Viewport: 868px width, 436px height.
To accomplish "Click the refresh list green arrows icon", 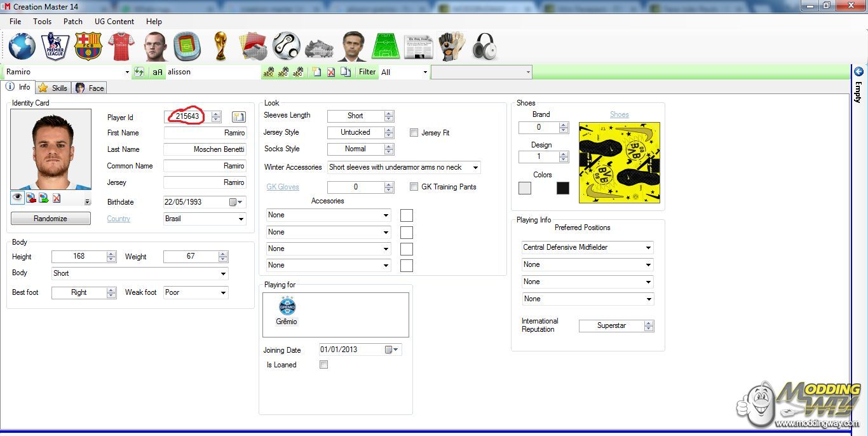I will [139, 72].
